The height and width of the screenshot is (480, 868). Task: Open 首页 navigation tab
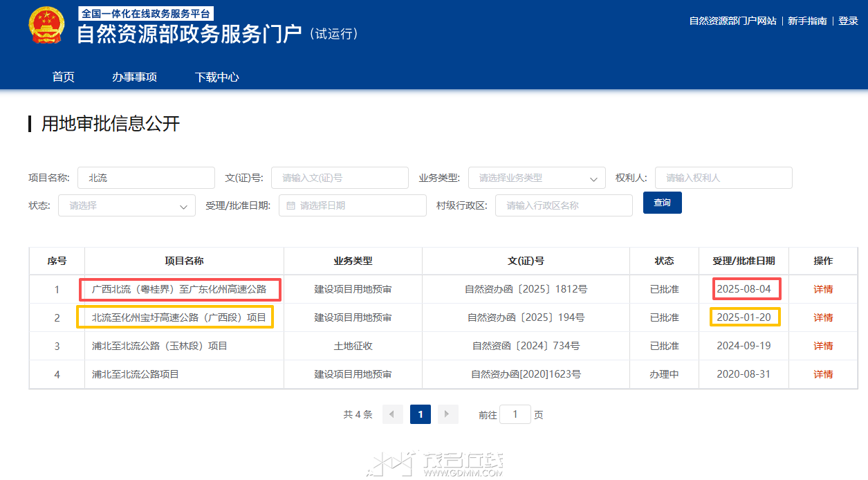pos(63,77)
